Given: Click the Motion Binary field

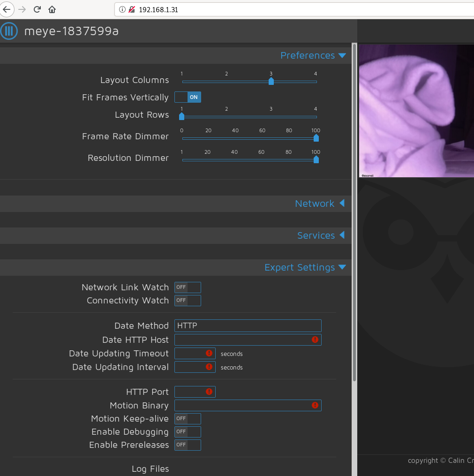Looking at the screenshot, I should click(x=248, y=405).
